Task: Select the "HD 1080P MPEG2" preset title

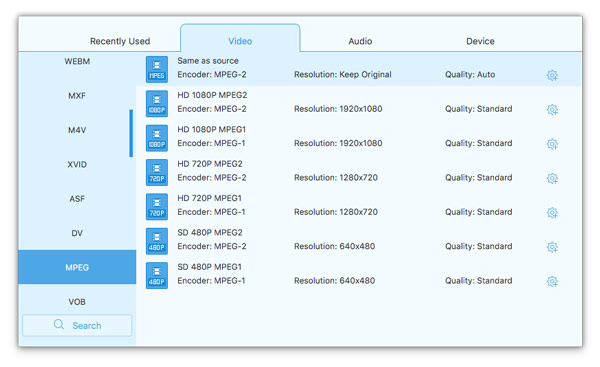Action: 212,95
